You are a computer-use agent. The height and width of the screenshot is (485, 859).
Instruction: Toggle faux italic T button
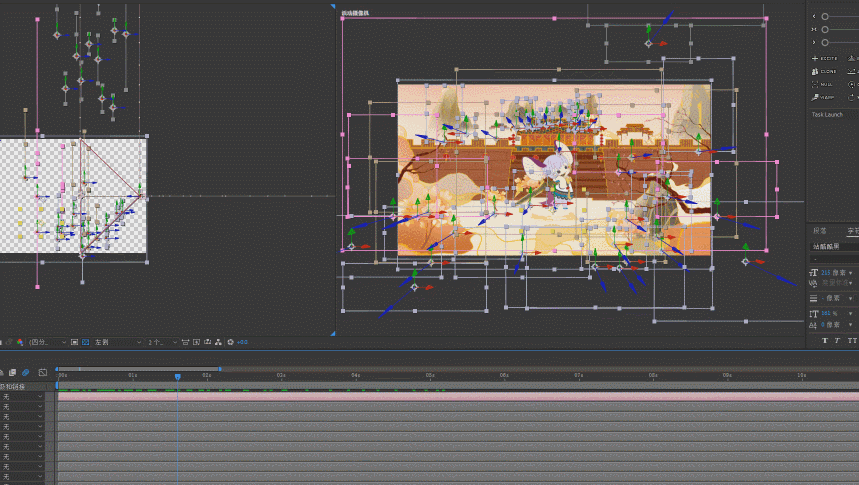838,340
